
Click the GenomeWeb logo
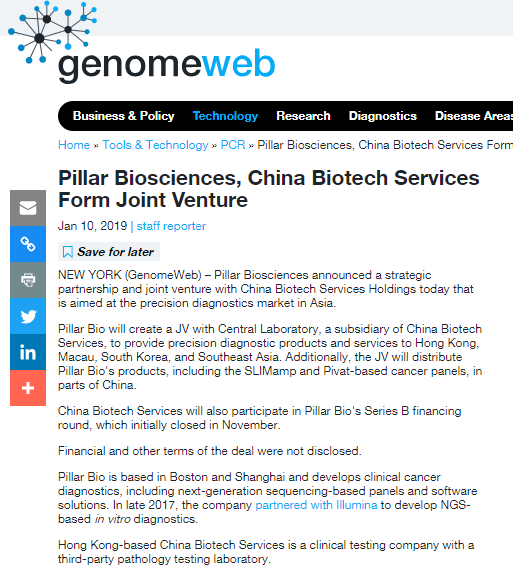142,42
